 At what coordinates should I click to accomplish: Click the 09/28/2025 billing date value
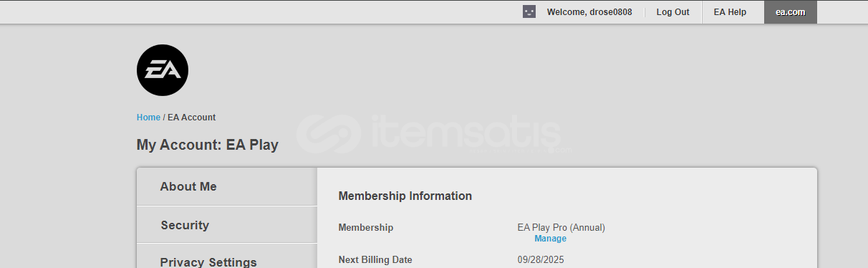(x=541, y=259)
